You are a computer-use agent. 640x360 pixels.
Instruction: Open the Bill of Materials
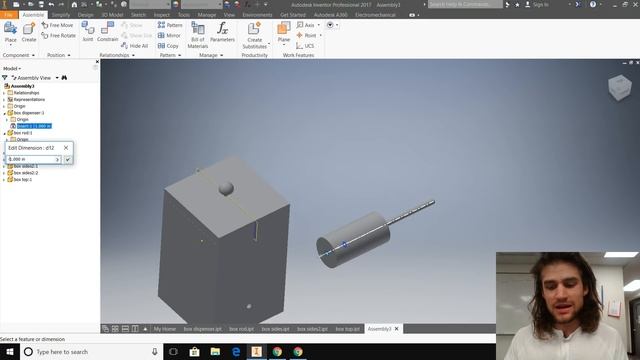[198, 35]
